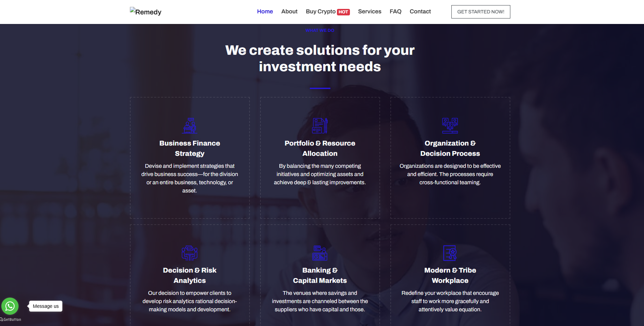Image resolution: width=644 pixels, height=326 pixels.
Task: Open the Business Finance Strategy heading
Action: [x=190, y=148]
